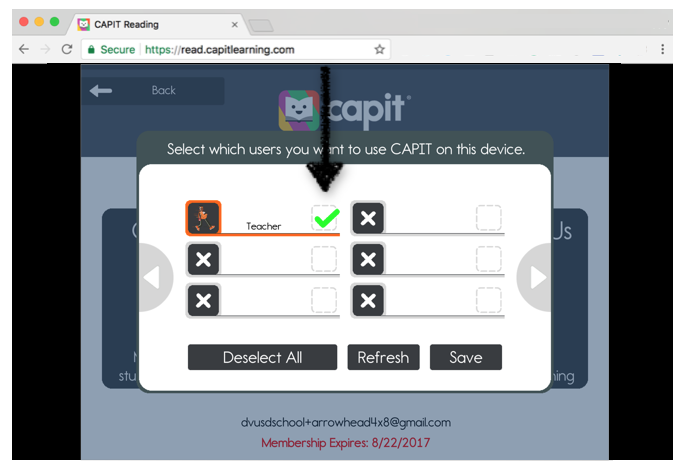688x472 pixels.
Task: Click the bottom-left empty user X icon
Action: click(203, 300)
